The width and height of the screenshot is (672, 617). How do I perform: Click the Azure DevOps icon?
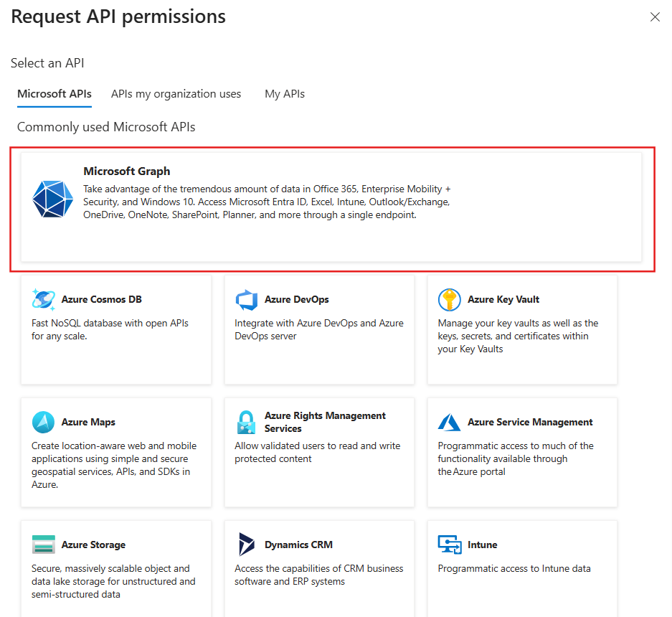click(246, 299)
